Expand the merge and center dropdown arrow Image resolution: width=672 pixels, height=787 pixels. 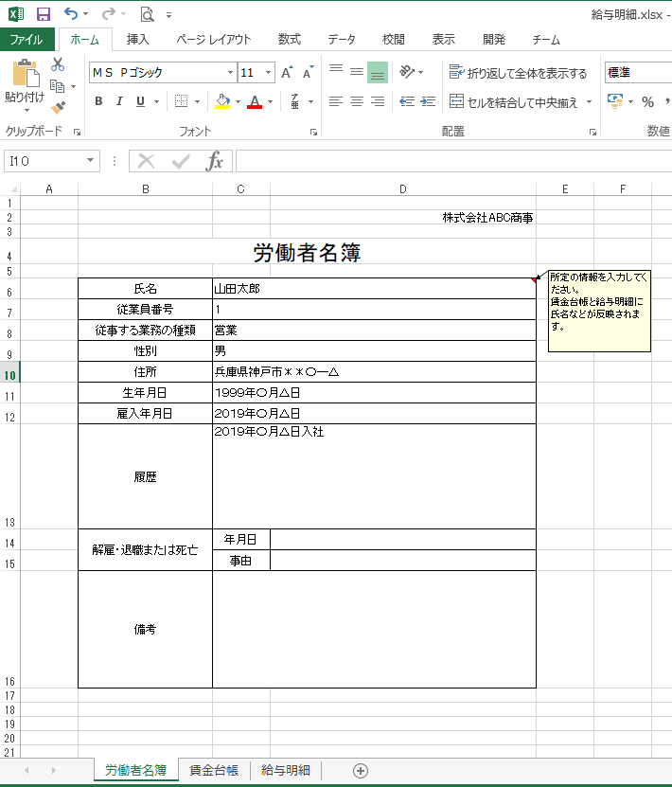pos(590,102)
